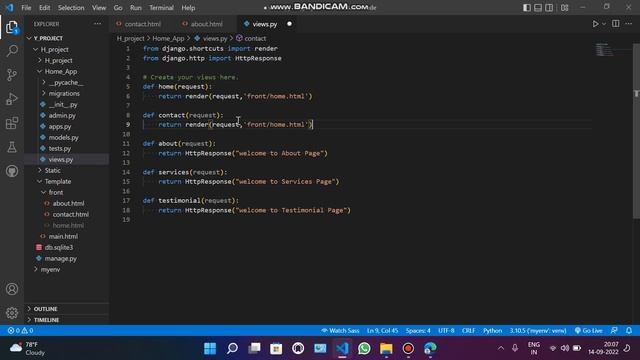The width and height of the screenshot is (640, 360).
Task: Open the Extensions view
Action: 12,123
